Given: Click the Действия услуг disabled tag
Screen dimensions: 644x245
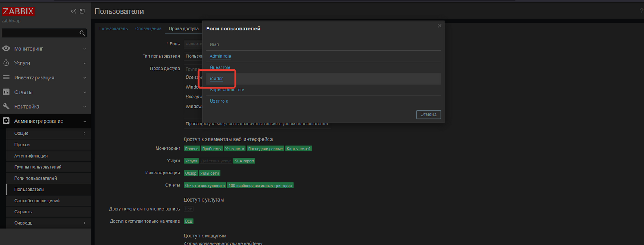Looking at the screenshot, I should [216, 161].
